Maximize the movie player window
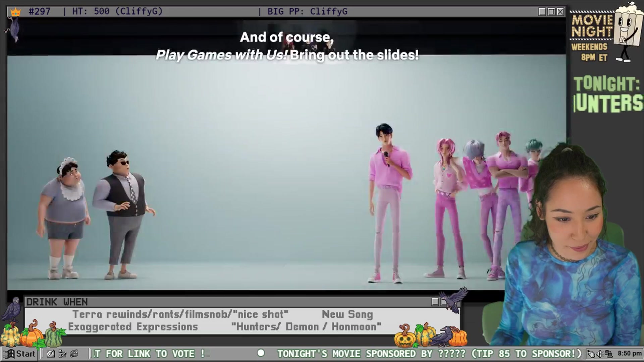Viewport: 644px width, 362px height. point(551,12)
